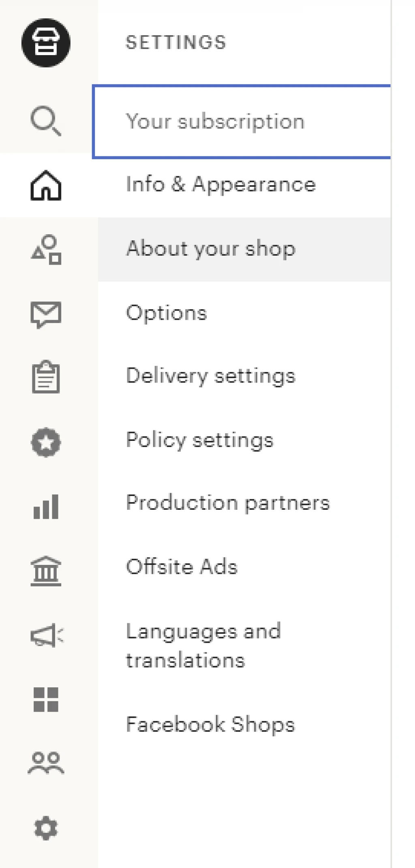Open the search magnifier icon
The image size is (415, 868).
point(46,121)
